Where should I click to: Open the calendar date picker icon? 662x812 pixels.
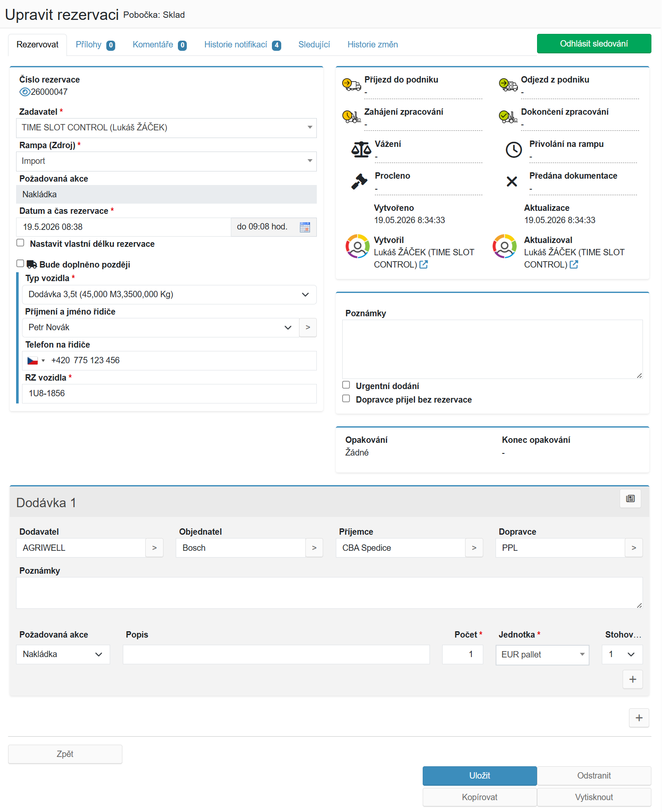point(305,227)
